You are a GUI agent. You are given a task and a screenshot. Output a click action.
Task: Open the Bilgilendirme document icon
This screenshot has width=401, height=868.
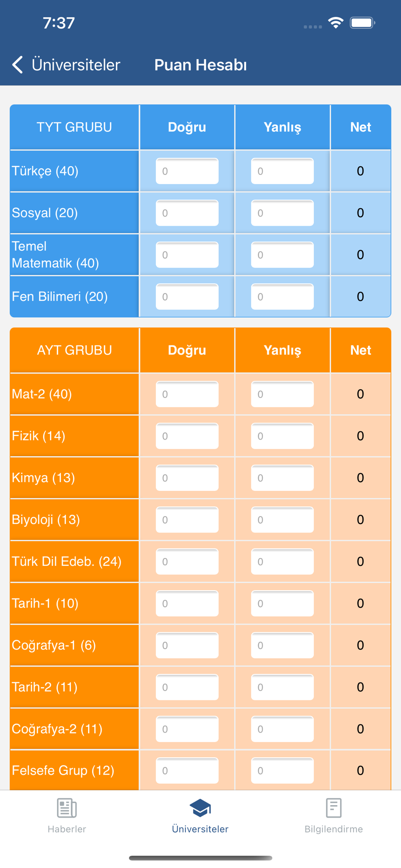point(334,808)
